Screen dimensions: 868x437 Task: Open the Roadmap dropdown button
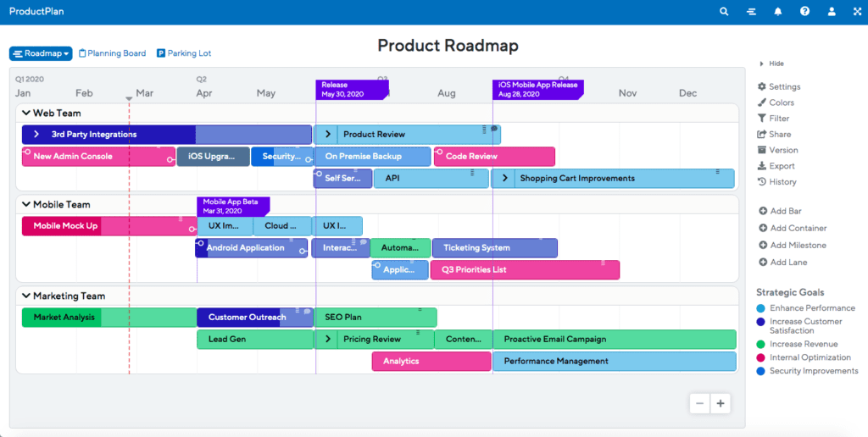[41, 53]
